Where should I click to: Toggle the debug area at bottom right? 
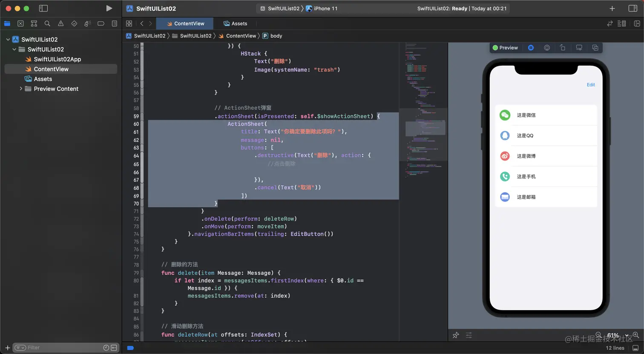point(635,348)
